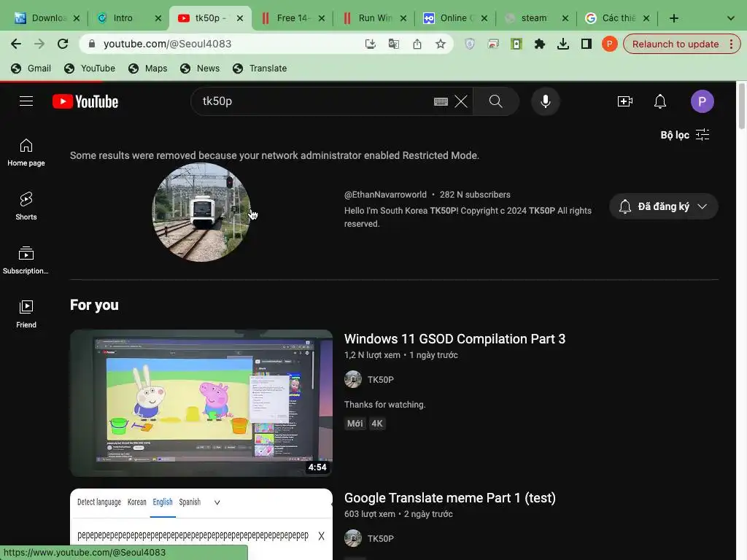Open the Gmail bookmark
This screenshot has width=747, height=560.
coord(31,69)
